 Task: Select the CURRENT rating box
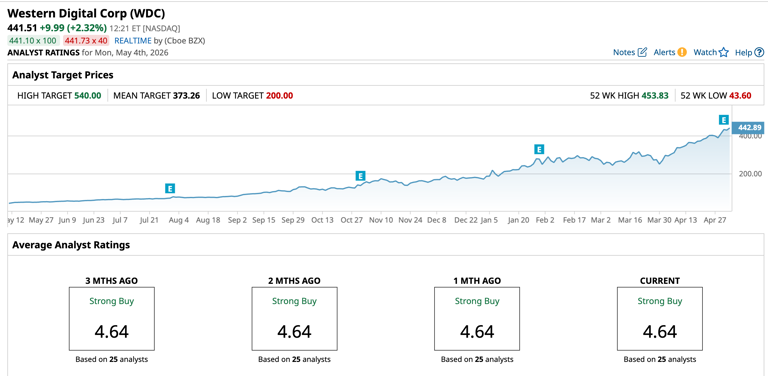[660, 318]
